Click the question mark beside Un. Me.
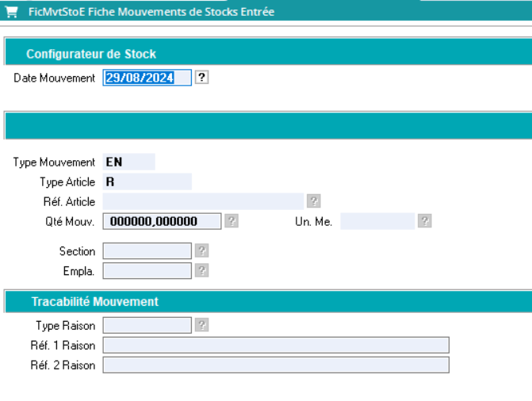 425,221
